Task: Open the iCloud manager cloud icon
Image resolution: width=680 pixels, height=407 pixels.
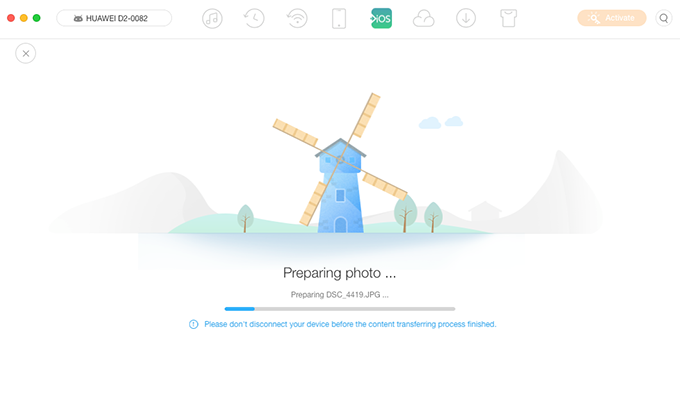Action: (x=423, y=19)
